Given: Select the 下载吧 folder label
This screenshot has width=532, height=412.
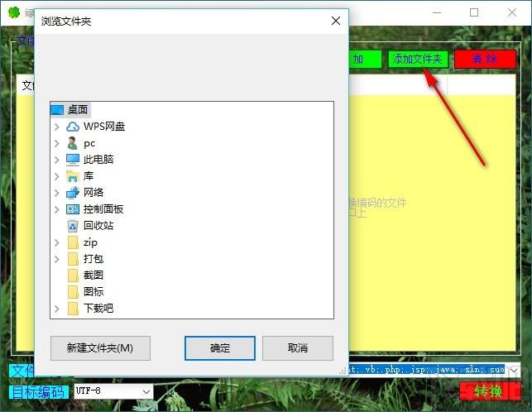Looking at the screenshot, I should coord(98,309).
